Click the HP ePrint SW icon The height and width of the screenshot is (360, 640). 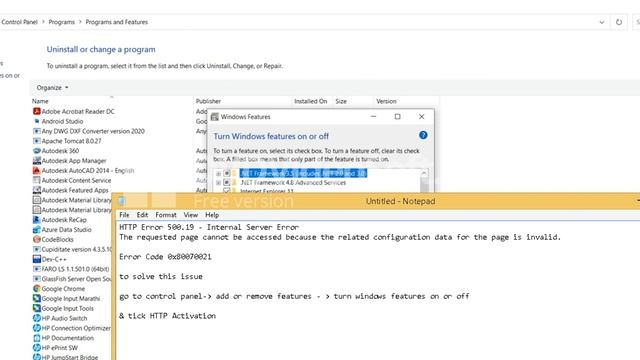pos(36,348)
